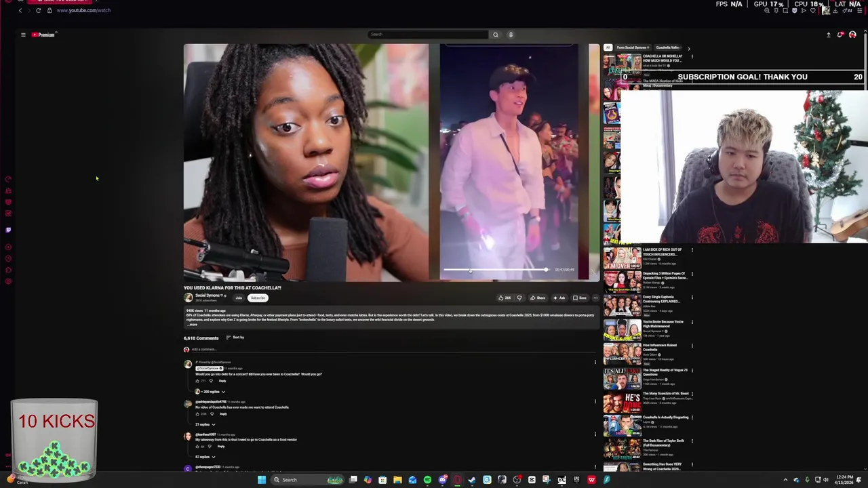
Task: Click the YouTube search magnifier button
Action: tap(495, 35)
